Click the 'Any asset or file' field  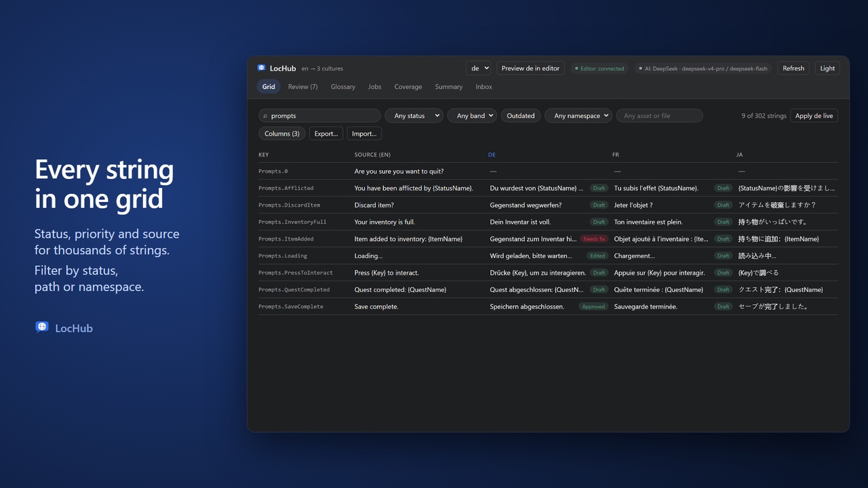click(x=659, y=116)
